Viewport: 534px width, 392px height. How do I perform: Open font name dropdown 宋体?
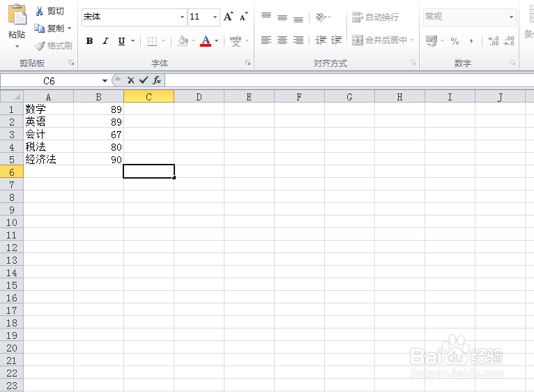click(182, 17)
